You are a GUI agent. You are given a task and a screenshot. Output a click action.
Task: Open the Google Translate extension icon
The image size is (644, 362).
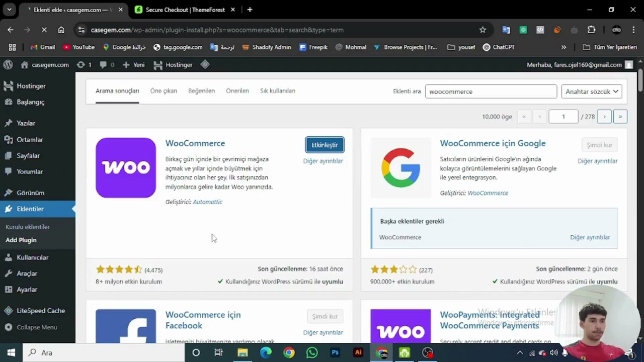506,30
